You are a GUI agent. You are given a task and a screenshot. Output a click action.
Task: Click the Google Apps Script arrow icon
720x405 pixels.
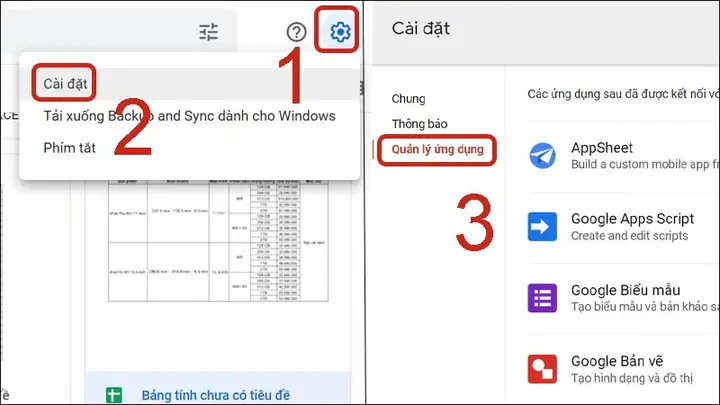(542, 226)
